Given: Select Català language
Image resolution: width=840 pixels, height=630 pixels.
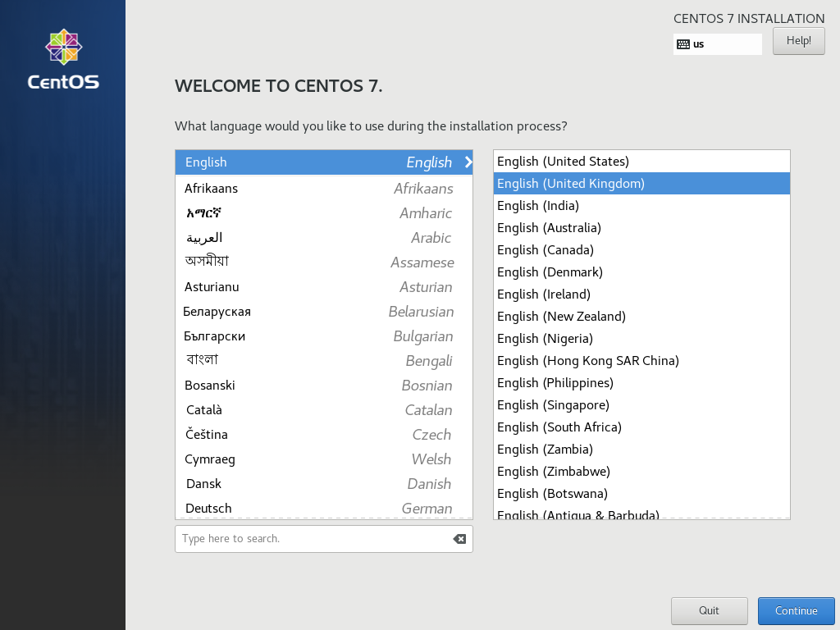Looking at the screenshot, I should (323, 410).
